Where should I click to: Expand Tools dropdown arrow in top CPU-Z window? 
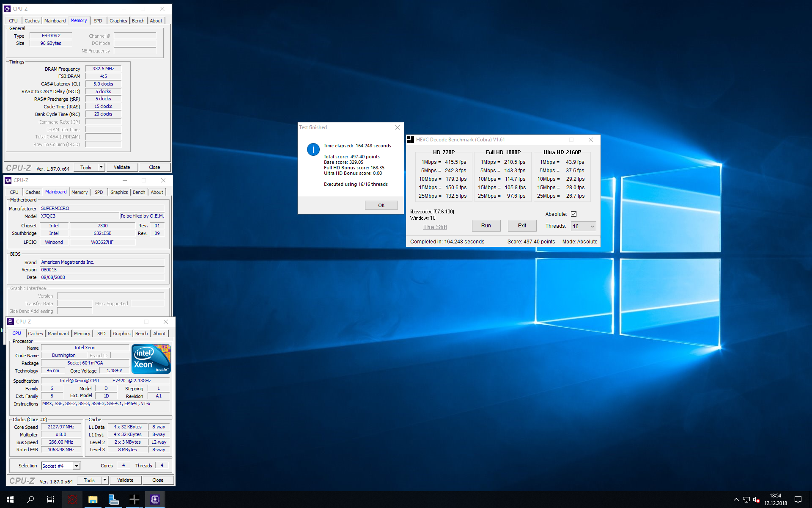click(101, 167)
